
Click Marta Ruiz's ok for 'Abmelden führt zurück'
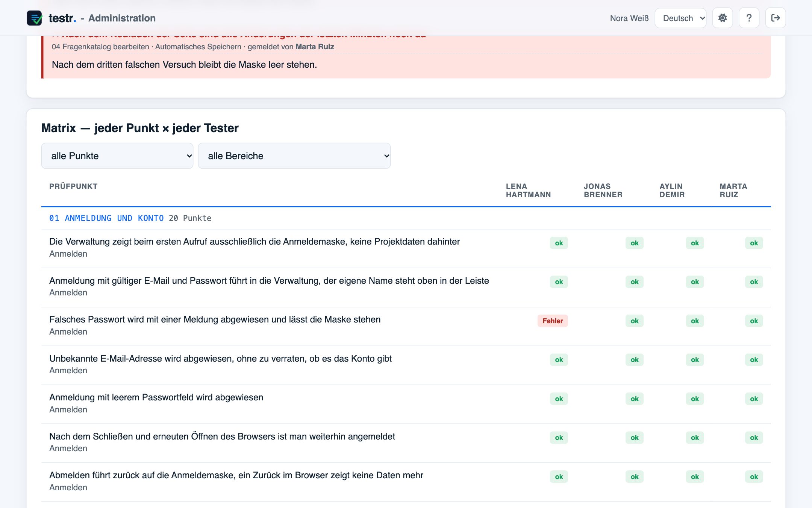754,477
